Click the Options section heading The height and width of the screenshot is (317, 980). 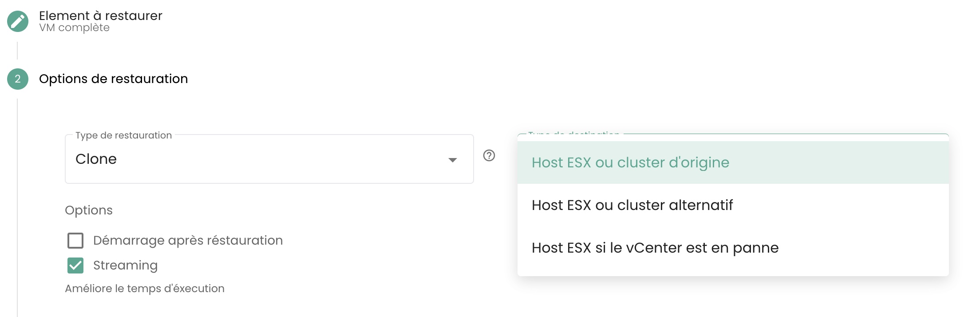tap(89, 210)
